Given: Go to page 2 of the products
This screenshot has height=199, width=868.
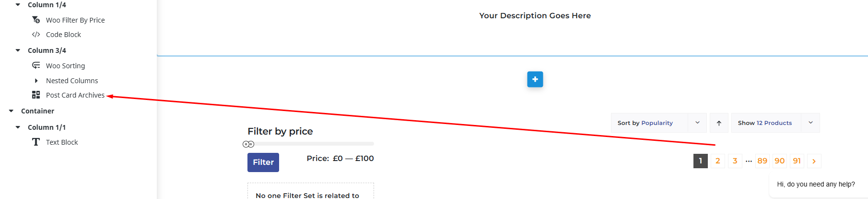Looking at the screenshot, I should (x=718, y=161).
